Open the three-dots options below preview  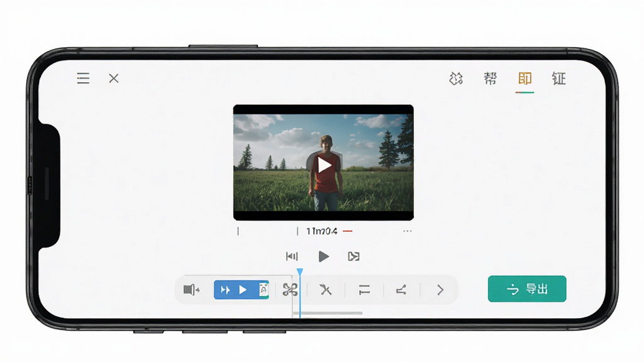[407, 231]
